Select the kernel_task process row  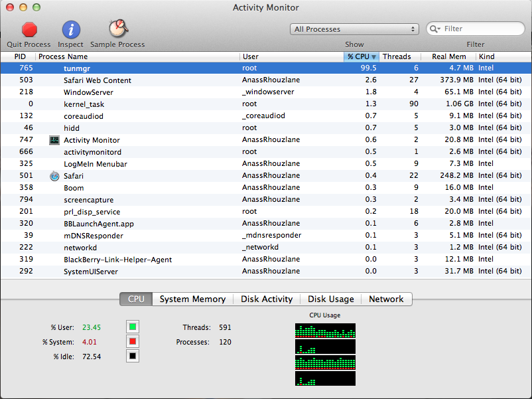click(266, 104)
